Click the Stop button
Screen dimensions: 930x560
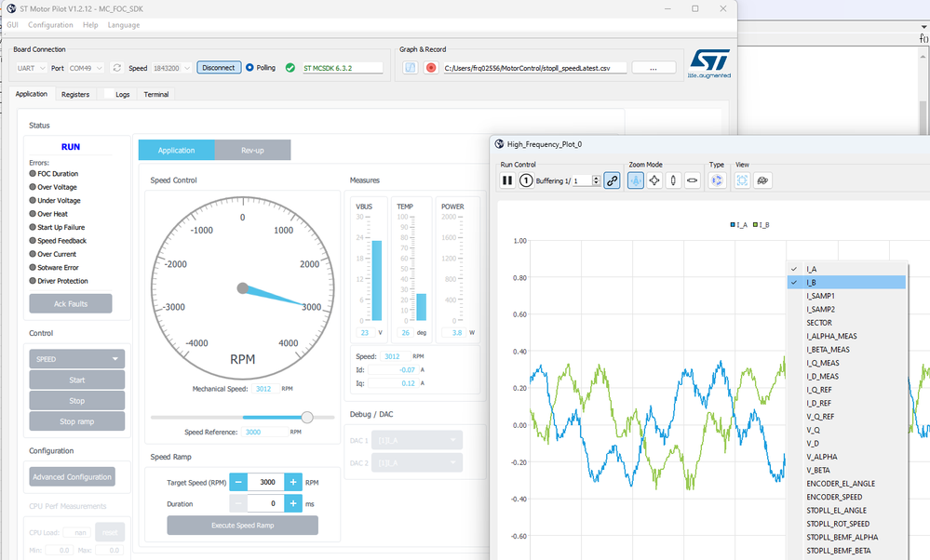point(77,401)
